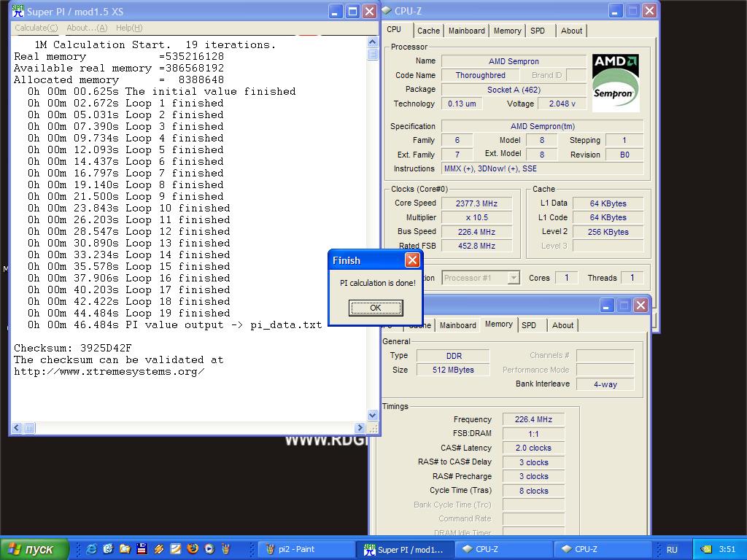747x560 pixels.
Task: Minimize the Super PI window
Action: point(335,12)
